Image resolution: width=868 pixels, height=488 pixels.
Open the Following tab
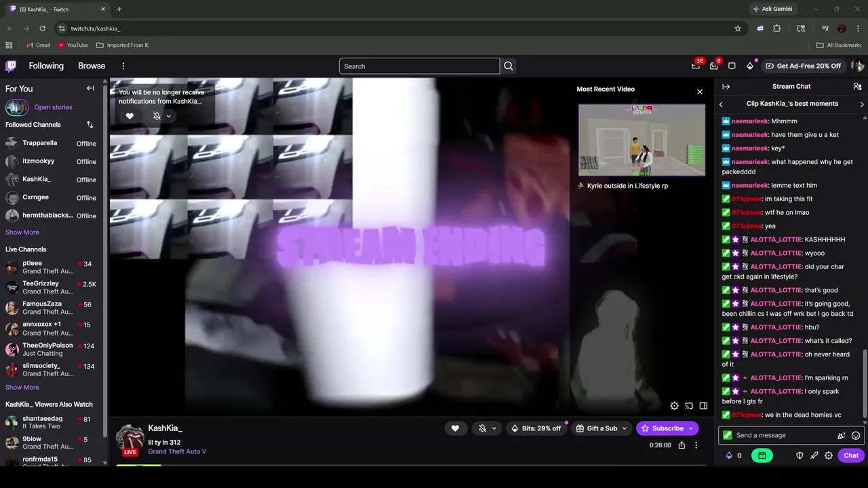point(46,66)
